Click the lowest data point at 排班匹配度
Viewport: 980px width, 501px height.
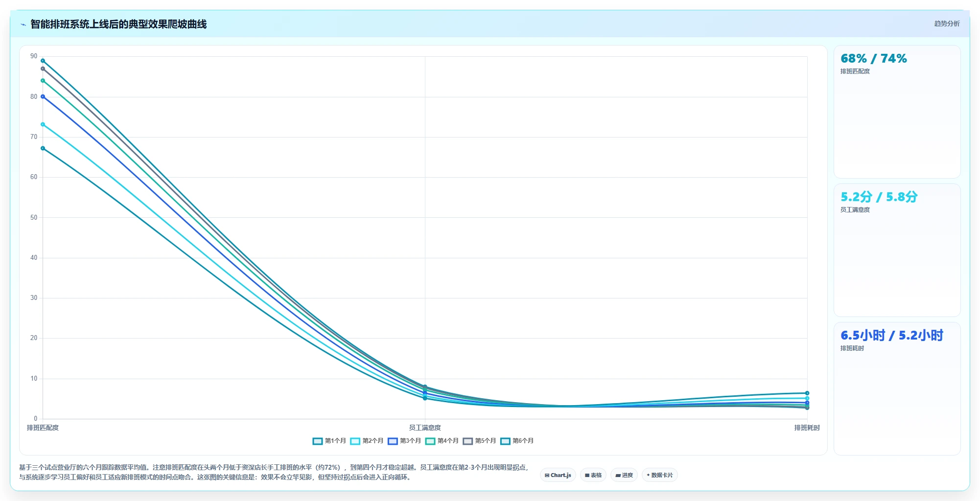pyautogui.click(x=43, y=148)
